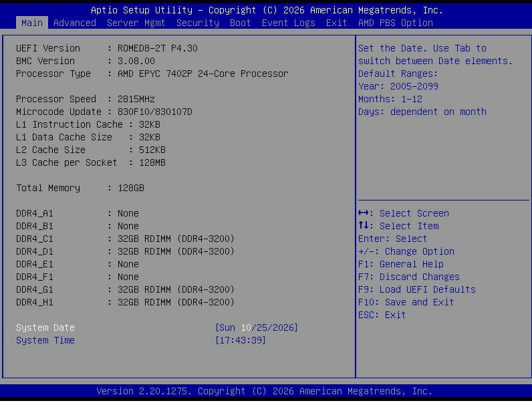Click the DDR4_D1 slot label
Viewport: 532px width, 403px height.
click(35, 251)
